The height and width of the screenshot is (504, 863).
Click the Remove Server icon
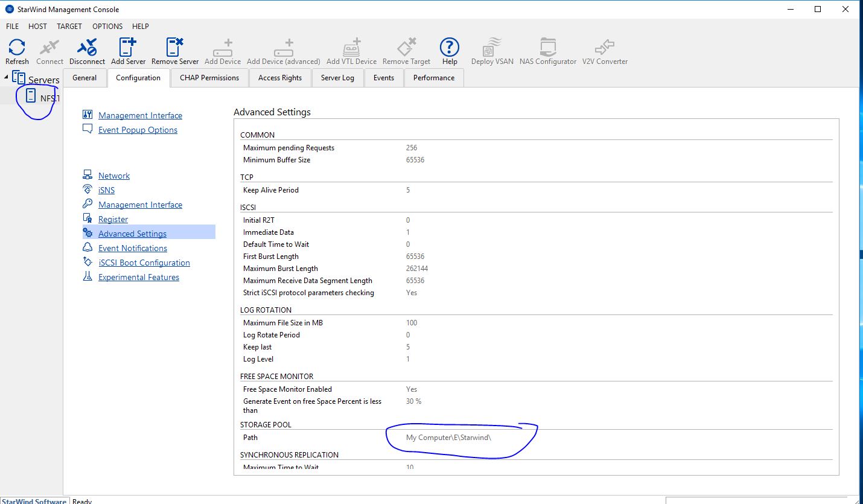tap(175, 47)
